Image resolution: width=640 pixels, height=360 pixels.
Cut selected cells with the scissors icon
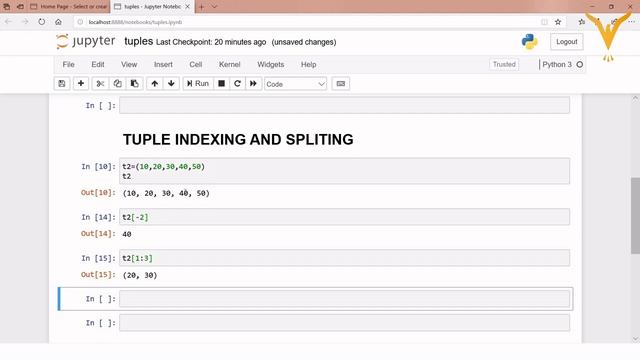click(x=100, y=84)
